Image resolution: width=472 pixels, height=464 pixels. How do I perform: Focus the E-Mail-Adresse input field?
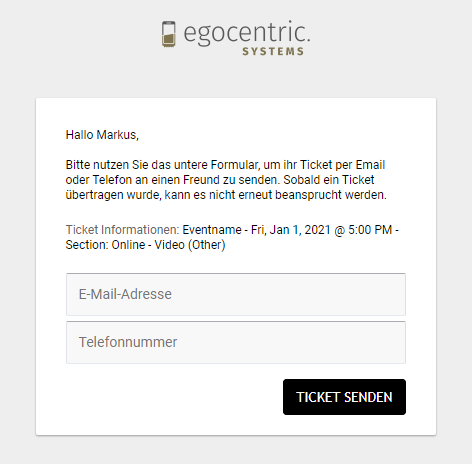[x=236, y=294]
